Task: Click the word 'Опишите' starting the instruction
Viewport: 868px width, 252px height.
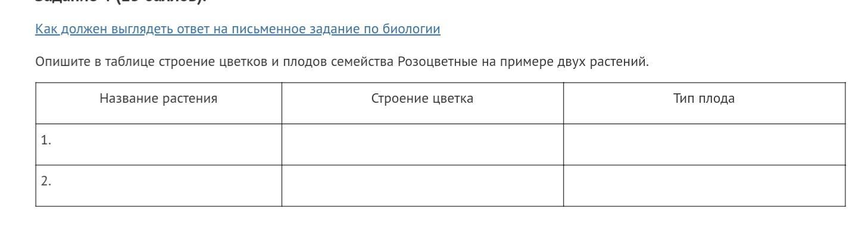Action: pos(62,62)
